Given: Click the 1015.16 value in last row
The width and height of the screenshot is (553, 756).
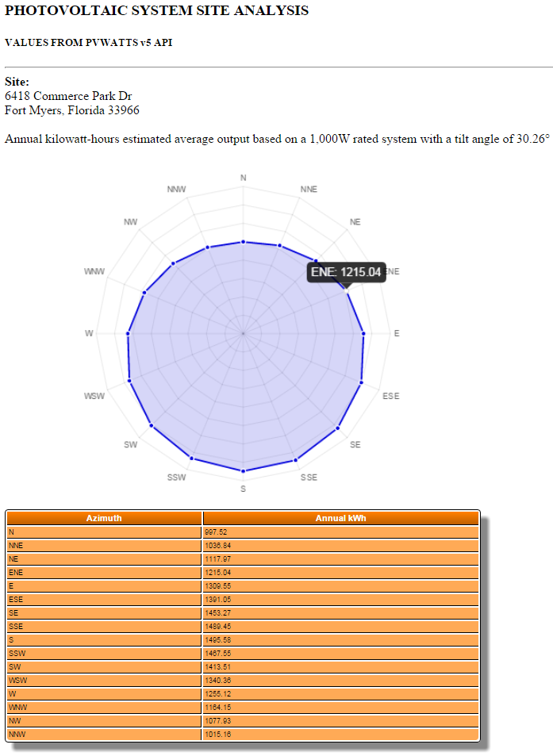Looking at the screenshot, I should tap(217, 735).
